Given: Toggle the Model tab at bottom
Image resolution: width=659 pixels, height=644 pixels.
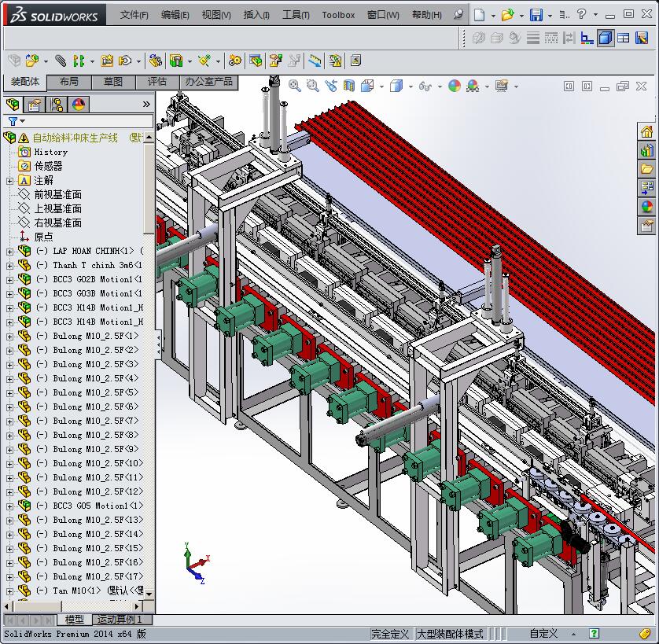Looking at the screenshot, I should click(x=75, y=620).
